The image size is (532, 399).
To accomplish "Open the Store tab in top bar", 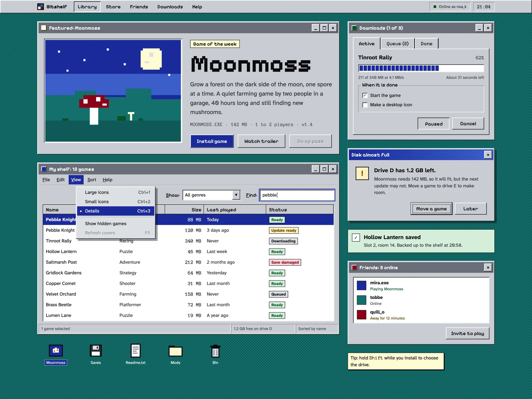I will click(x=113, y=7).
